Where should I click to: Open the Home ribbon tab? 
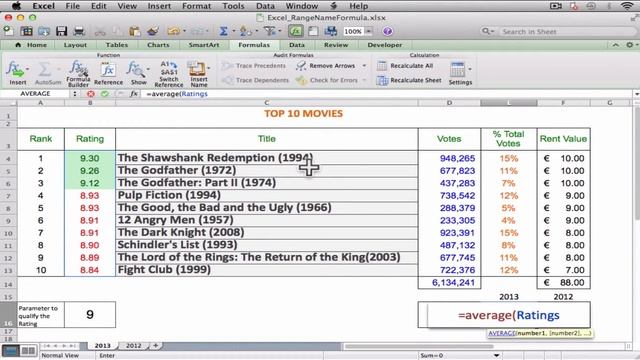coord(31,45)
